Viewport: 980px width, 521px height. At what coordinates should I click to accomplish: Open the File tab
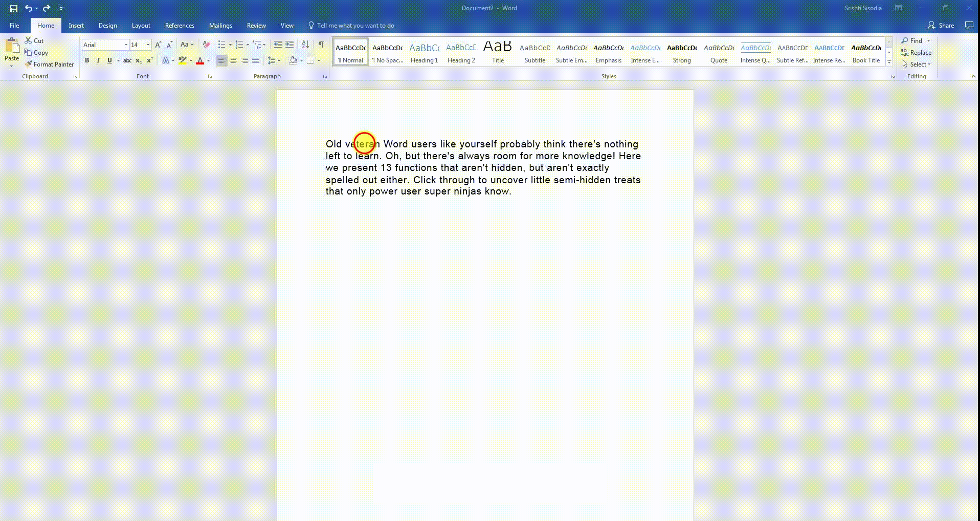(14, 25)
